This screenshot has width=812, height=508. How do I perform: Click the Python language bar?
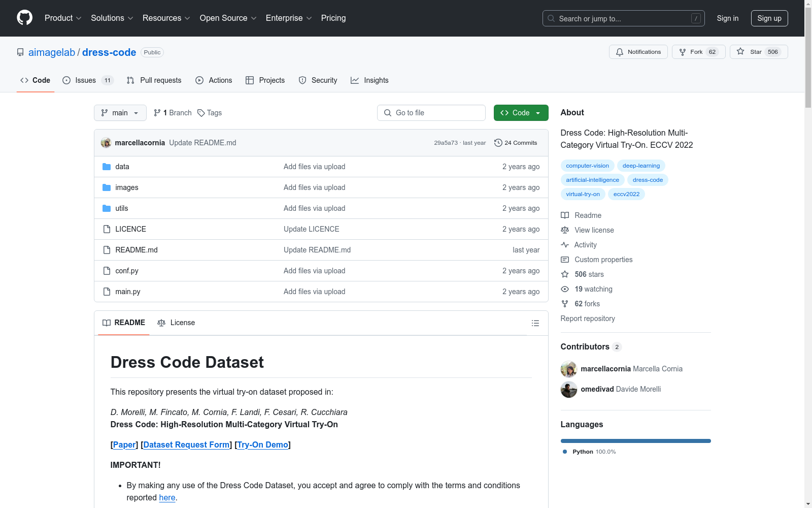pos(635,441)
